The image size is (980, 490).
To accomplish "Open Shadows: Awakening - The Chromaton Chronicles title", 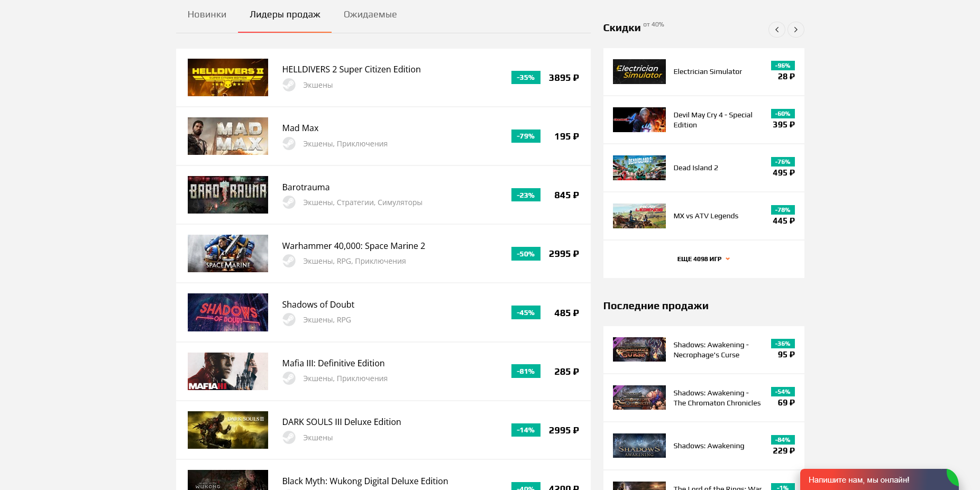I will pyautogui.click(x=717, y=397).
